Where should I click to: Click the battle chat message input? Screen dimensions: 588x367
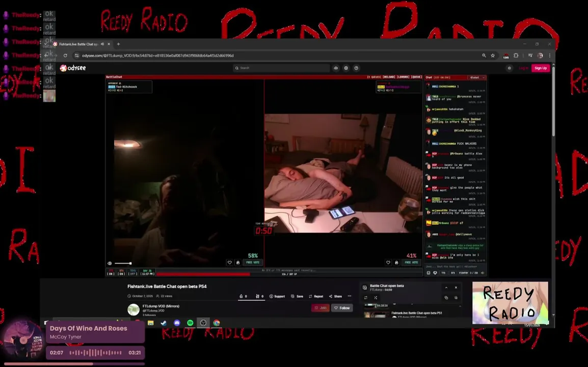pyautogui.click(x=455, y=267)
